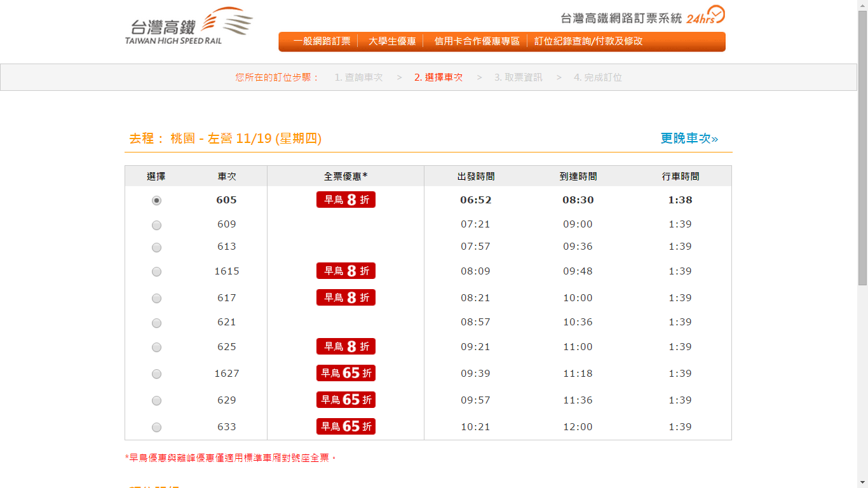Click early bird 65折 badge for train 633
The image size is (868, 488).
tap(346, 426)
